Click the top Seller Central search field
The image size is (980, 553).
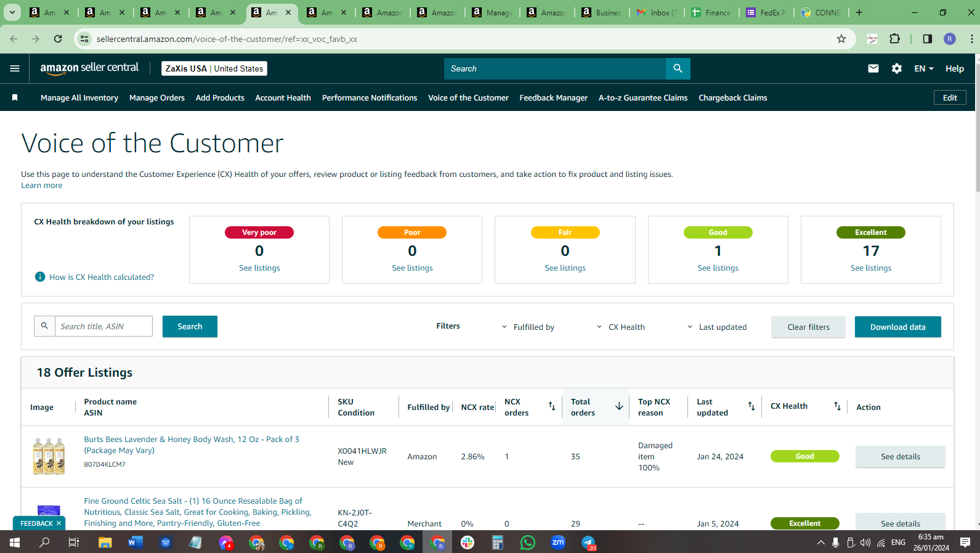pyautogui.click(x=555, y=68)
